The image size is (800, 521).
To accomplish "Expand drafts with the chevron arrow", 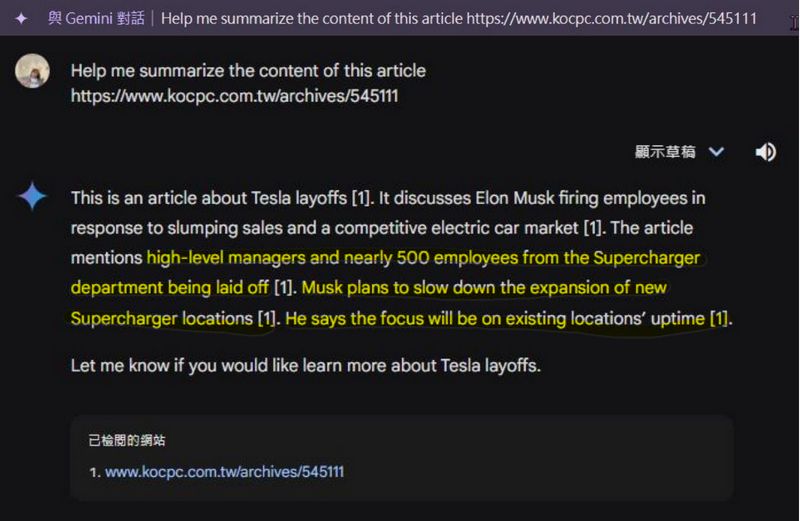I will (x=716, y=152).
